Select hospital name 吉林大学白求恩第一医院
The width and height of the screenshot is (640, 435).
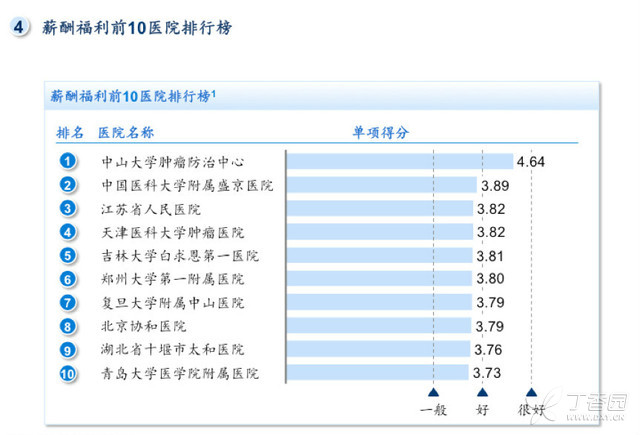tap(180, 256)
